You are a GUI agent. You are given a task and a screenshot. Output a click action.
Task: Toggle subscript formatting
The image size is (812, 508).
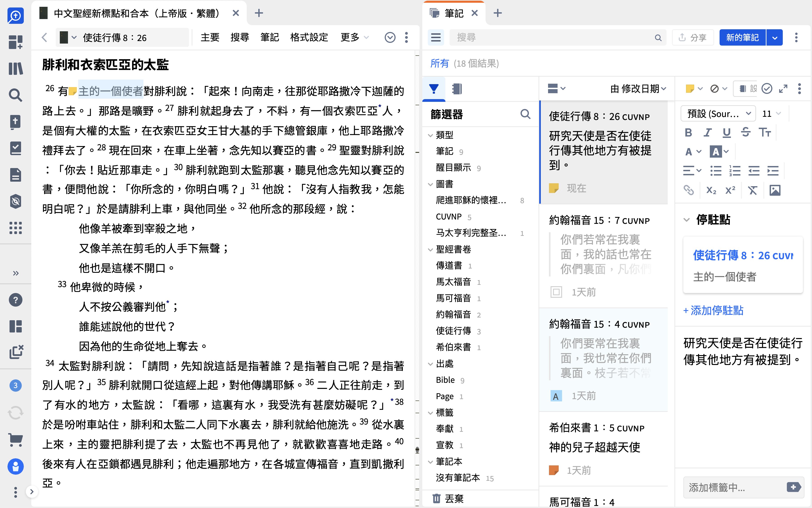pyautogui.click(x=711, y=190)
